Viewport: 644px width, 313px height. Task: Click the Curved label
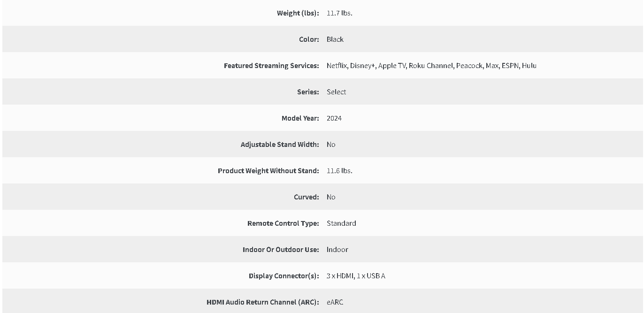(x=307, y=197)
